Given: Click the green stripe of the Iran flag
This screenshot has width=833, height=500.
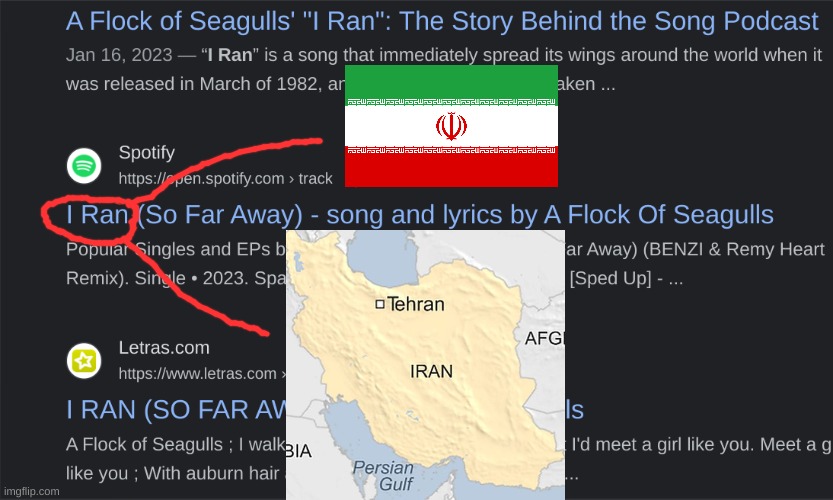Looking at the screenshot, I should tap(451, 80).
